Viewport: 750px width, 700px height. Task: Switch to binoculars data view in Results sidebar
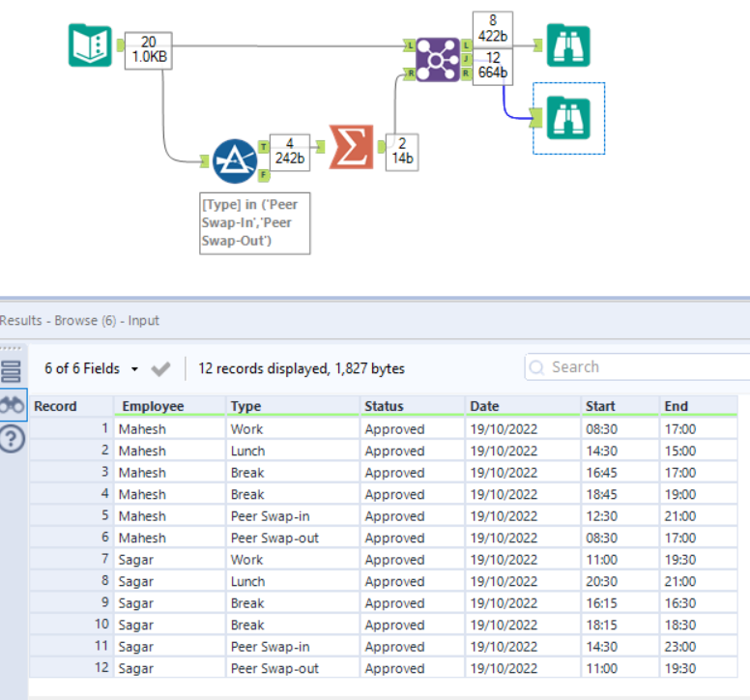(x=12, y=406)
